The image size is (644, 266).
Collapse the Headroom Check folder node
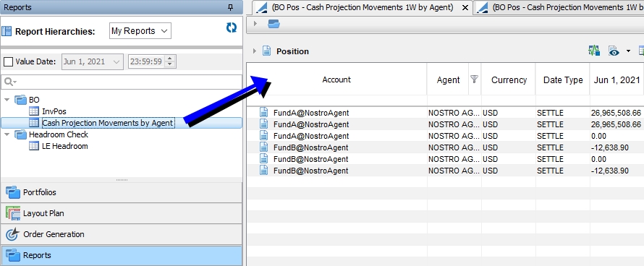(7, 134)
